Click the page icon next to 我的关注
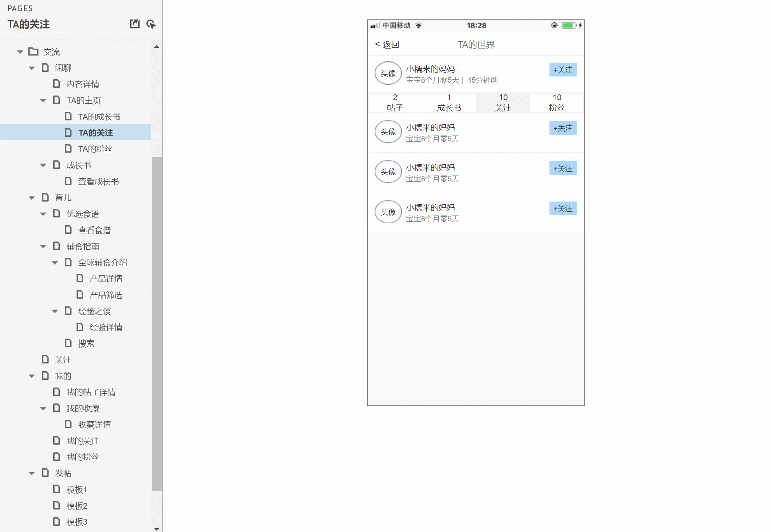Screen dimensions: 771x532 click(x=57, y=440)
